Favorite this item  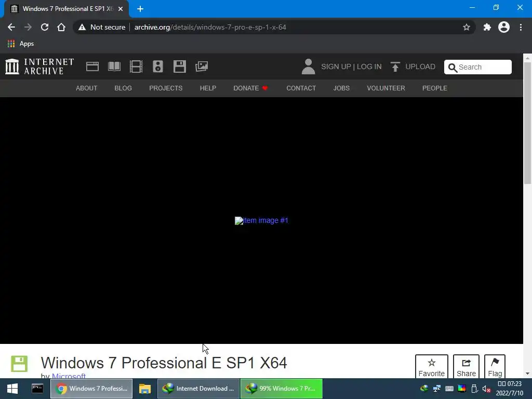[432, 367]
